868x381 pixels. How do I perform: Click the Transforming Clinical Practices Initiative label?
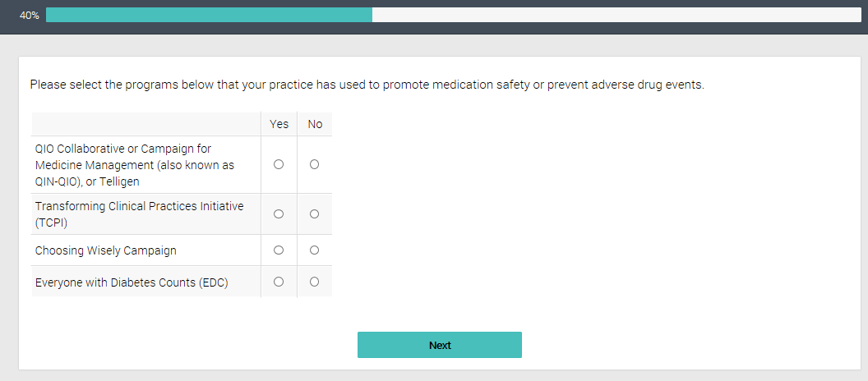tap(139, 214)
